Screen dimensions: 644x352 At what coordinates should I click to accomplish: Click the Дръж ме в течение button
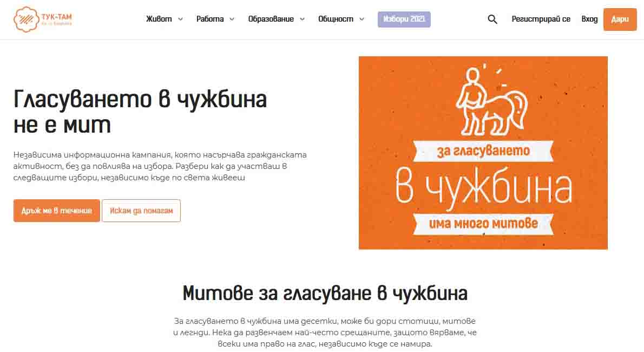pyautogui.click(x=57, y=211)
